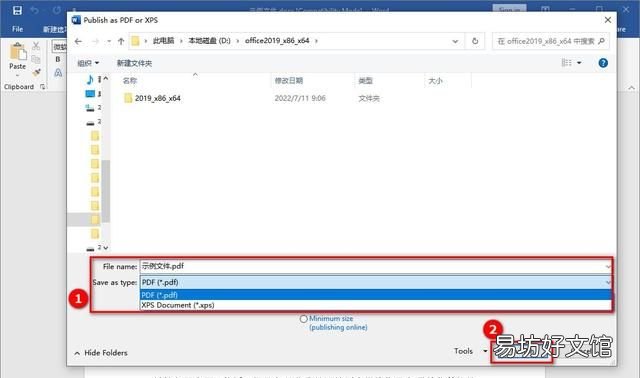Click the 文件夹 type cell
This screenshot has width=640, height=378.
coord(369,98)
